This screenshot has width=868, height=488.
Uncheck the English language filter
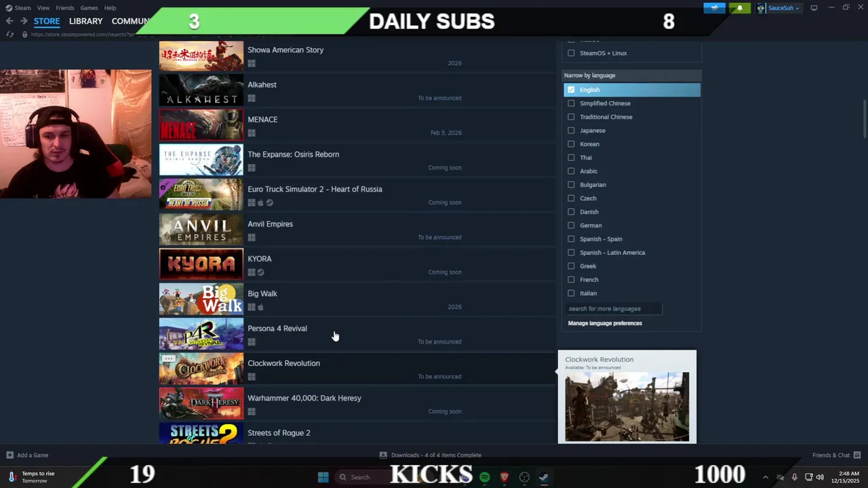[x=571, y=89]
